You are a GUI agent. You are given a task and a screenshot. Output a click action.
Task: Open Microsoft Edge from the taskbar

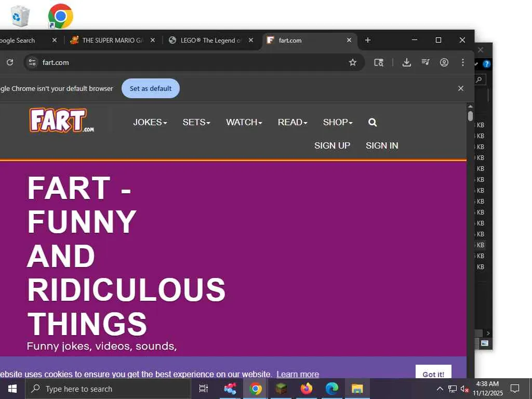pos(332,389)
